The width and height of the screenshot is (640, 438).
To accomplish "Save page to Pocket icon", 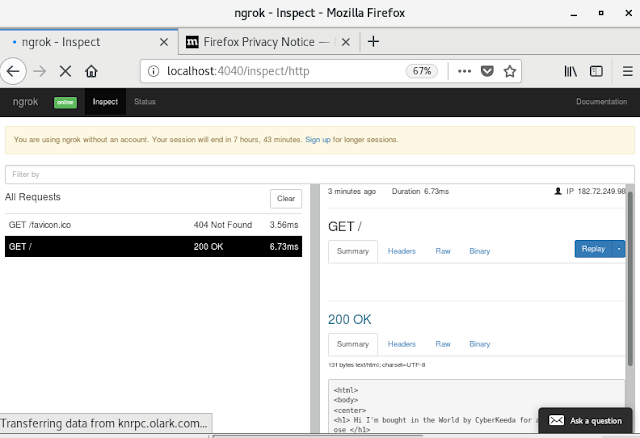I will coord(487,71).
